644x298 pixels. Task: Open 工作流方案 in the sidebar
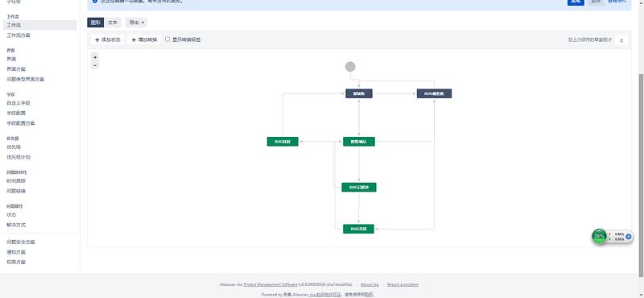tap(19, 35)
